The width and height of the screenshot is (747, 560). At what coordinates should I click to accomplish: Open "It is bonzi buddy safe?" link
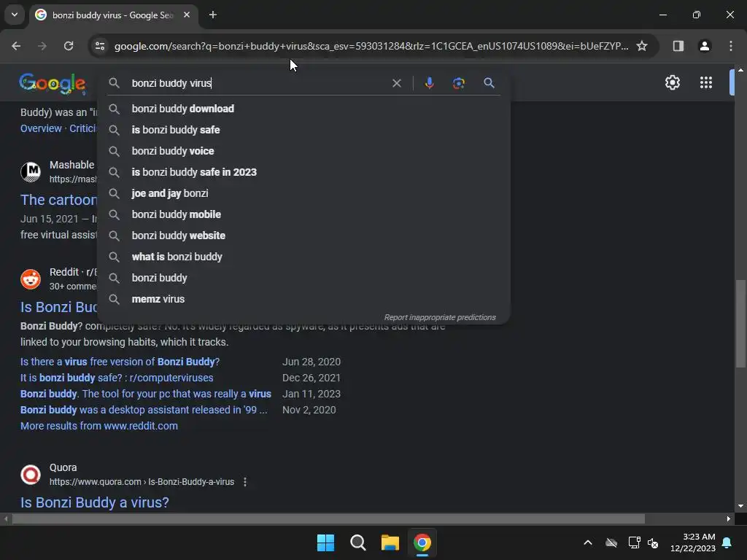(117, 378)
